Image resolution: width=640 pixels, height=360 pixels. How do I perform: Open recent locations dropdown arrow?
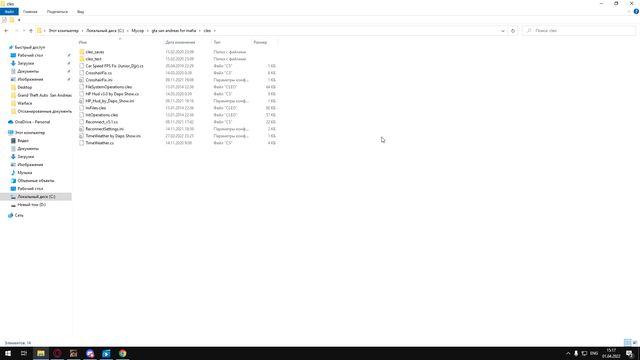coord(24,31)
